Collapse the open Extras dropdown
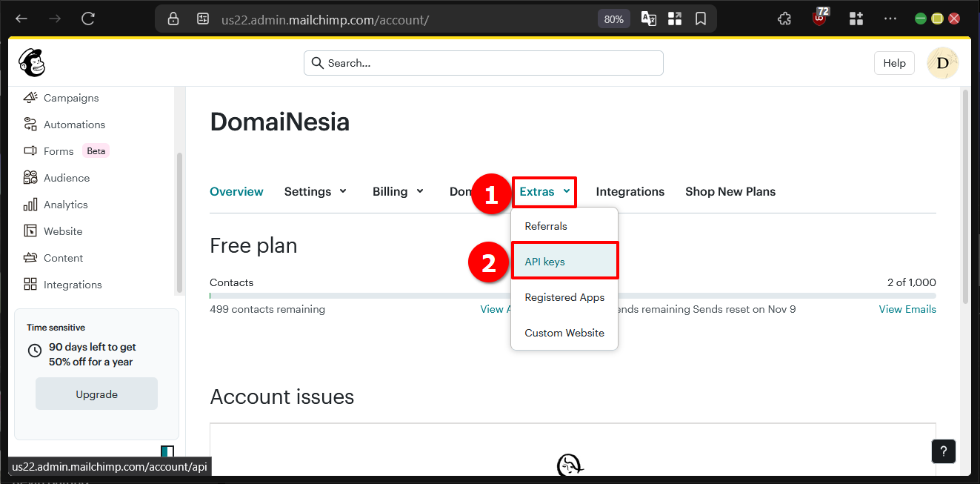Screen dimensions: 980x484 (x=544, y=191)
